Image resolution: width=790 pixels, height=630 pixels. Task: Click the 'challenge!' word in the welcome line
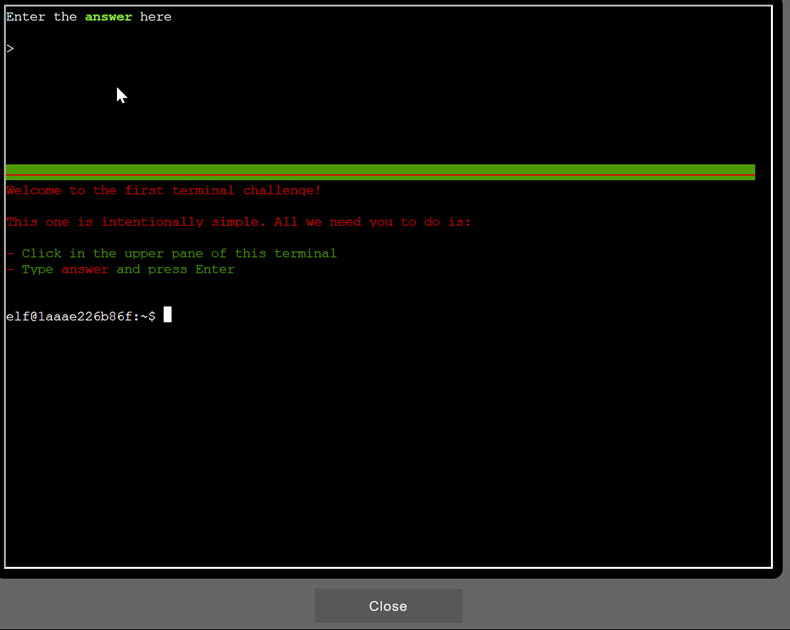point(282,190)
